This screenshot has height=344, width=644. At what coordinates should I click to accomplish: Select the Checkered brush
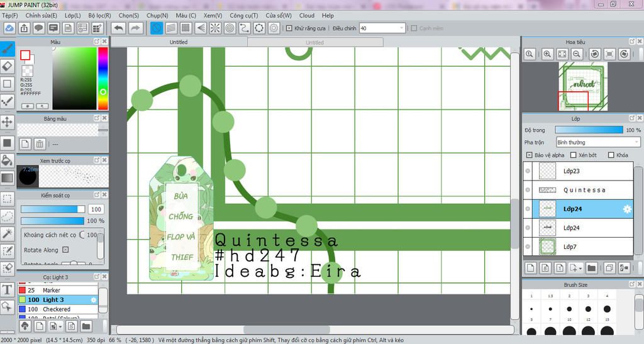pos(57,309)
